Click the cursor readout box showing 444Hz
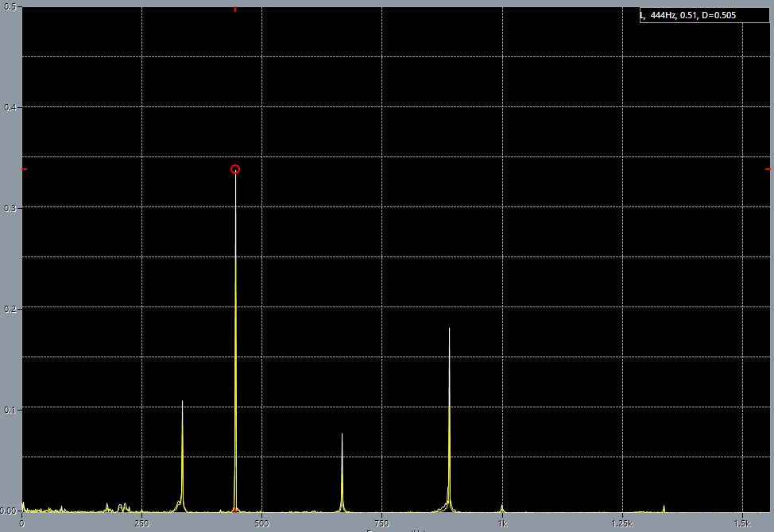 (703, 13)
